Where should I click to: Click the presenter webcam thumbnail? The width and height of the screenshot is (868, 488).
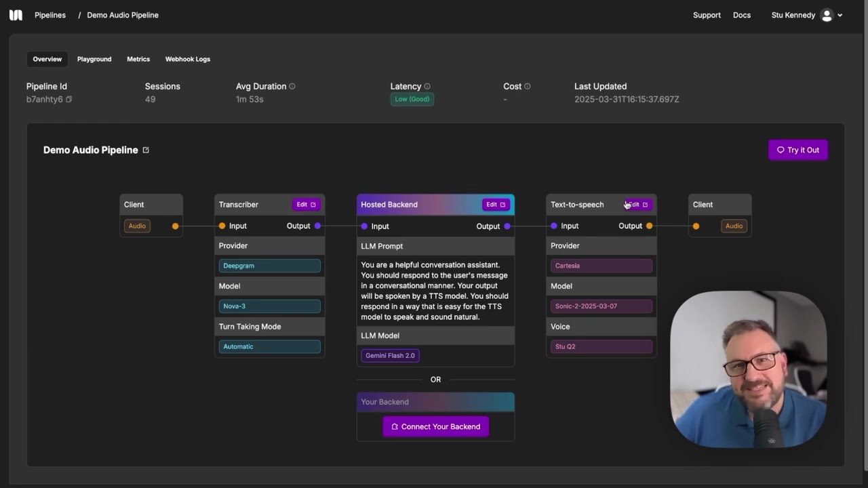pos(749,369)
